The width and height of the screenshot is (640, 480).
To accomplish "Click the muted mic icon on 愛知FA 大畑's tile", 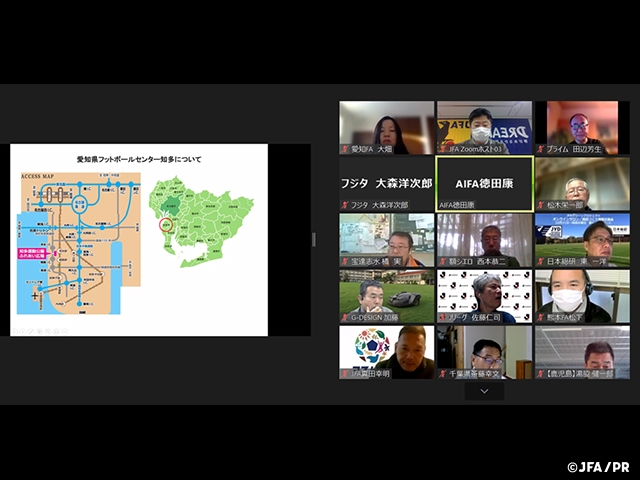I will (344, 149).
